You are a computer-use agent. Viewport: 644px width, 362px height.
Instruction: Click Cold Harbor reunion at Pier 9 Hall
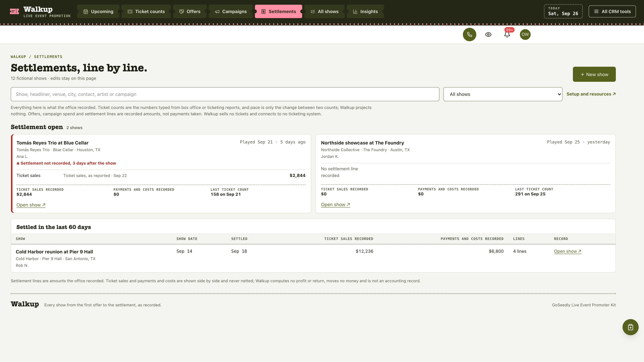[54, 252]
